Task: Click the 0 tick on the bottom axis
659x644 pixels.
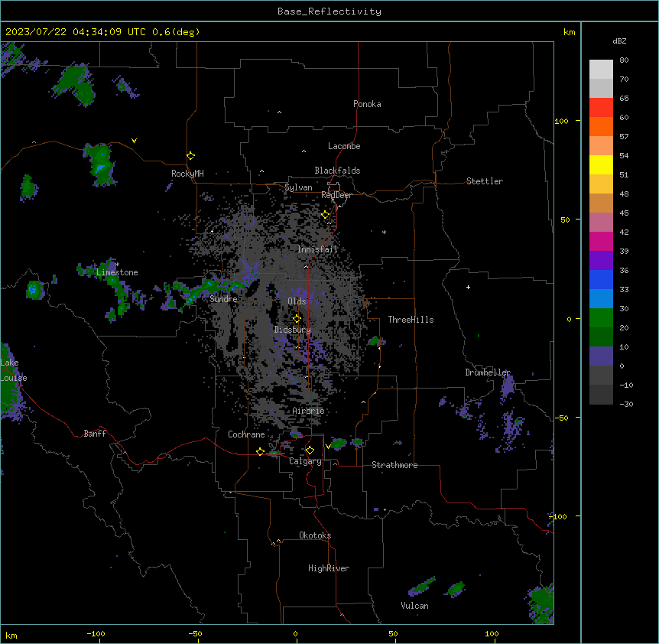Action: 295,633
